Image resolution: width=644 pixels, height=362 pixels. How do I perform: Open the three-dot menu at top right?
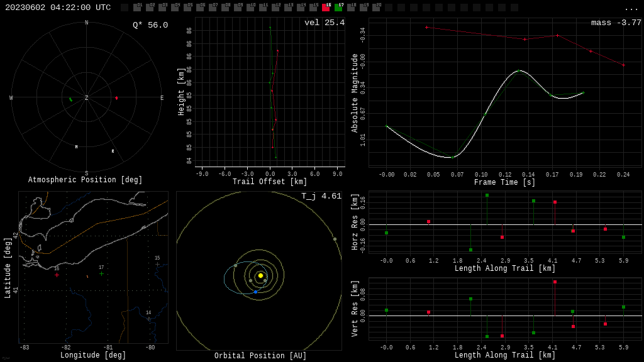(631, 9)
